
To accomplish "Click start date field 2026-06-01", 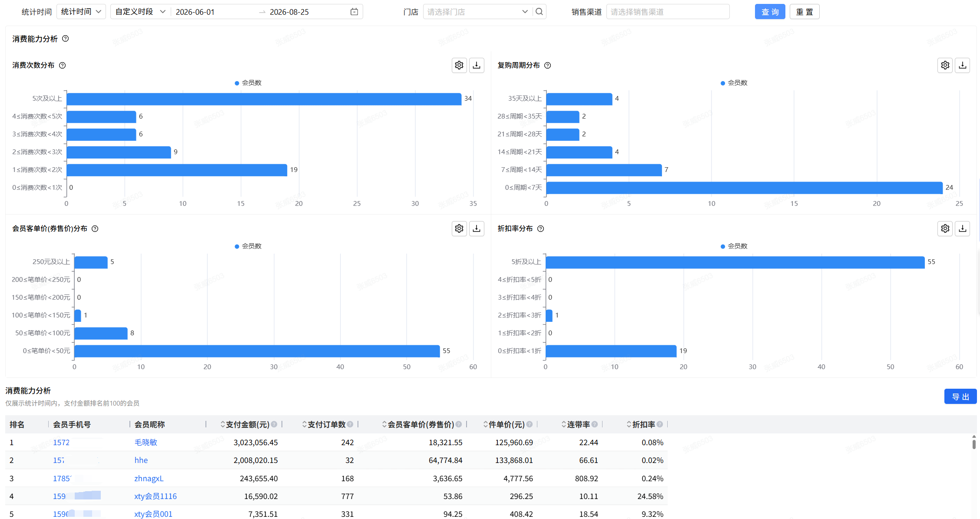I will pos(195,12).
